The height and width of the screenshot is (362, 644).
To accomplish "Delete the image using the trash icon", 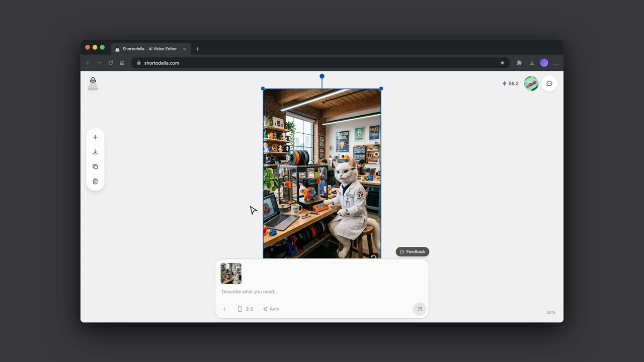I will (x=95, y=181).
